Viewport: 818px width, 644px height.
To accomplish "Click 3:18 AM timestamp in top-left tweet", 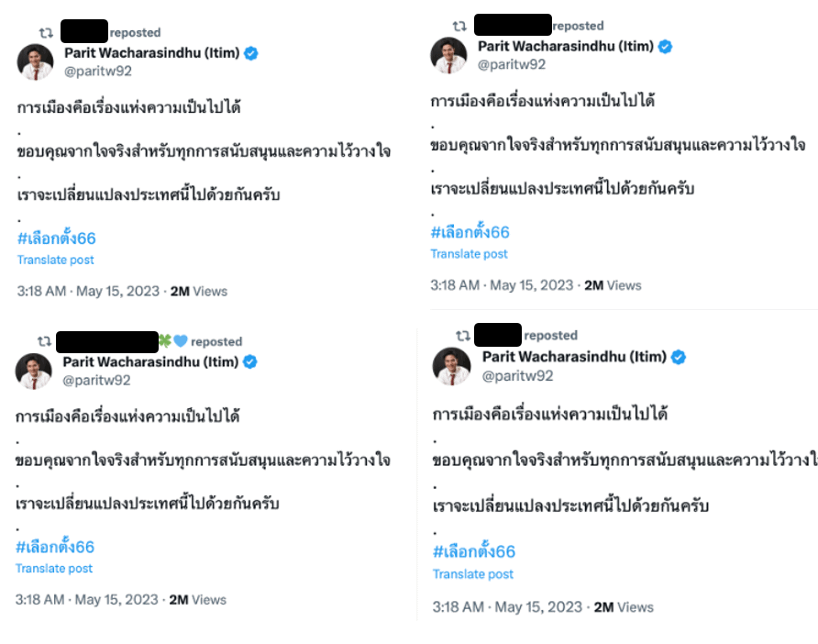I will 41,291.
